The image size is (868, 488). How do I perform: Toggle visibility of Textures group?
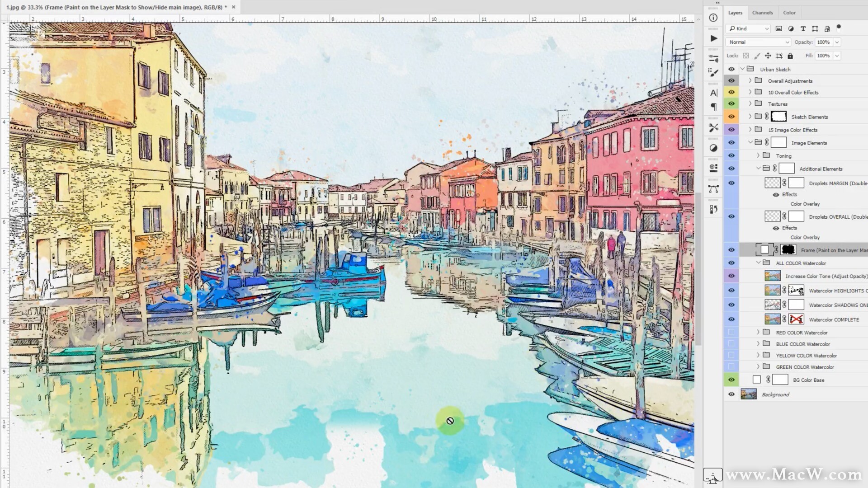[731, 104]
